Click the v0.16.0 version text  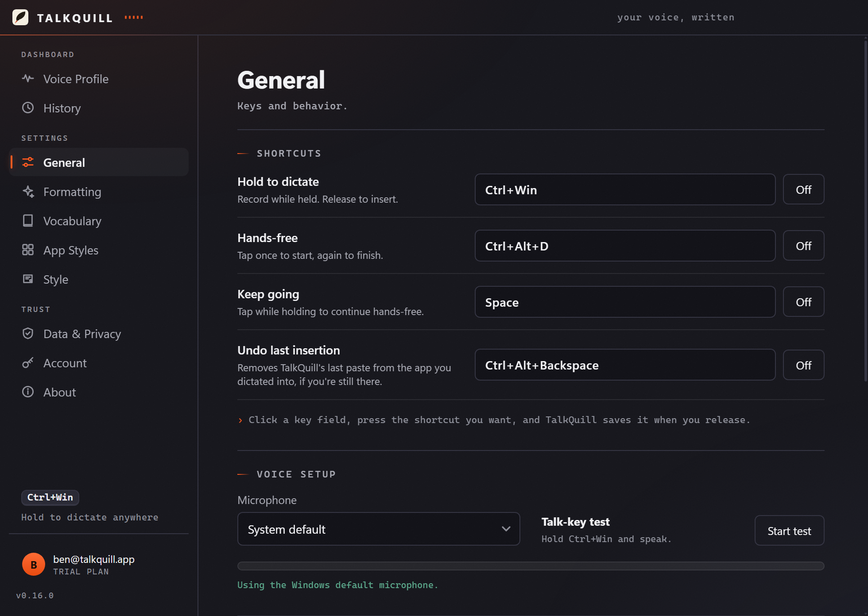(x=35, y=596)
